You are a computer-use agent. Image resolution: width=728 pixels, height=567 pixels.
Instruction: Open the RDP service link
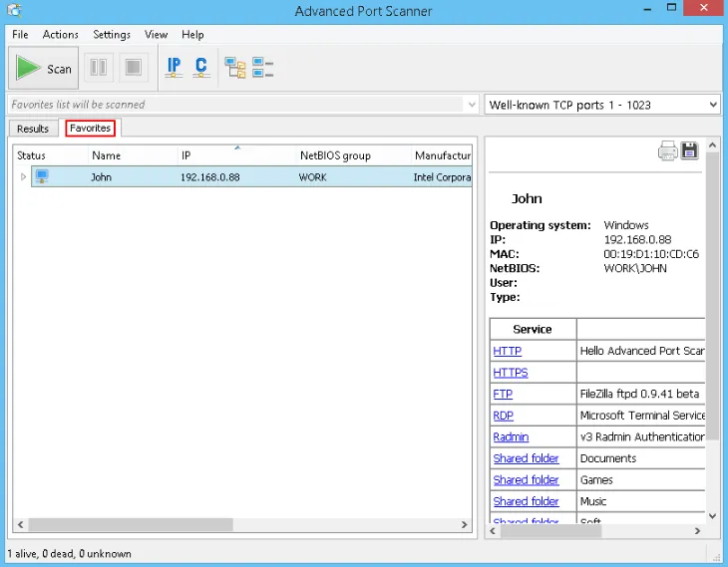pyautogui.click(x=504, y=416)
